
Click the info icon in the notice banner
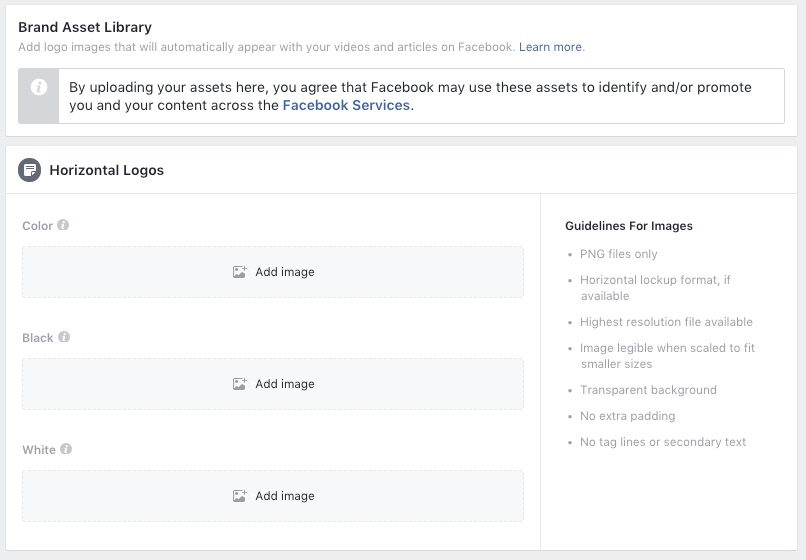coord(39,87)
